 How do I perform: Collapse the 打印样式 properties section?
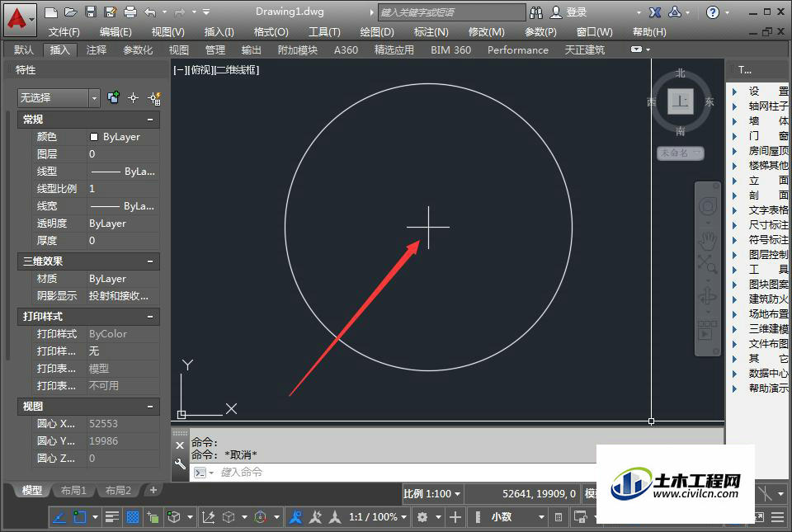click(150, 317)
